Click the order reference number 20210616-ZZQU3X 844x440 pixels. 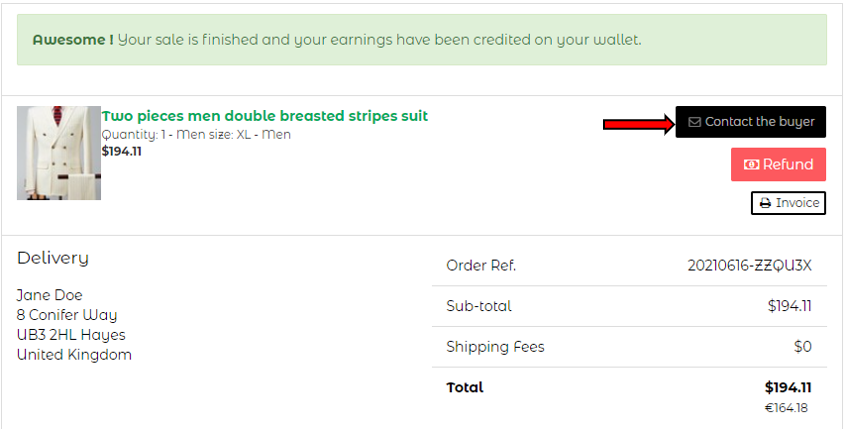click(x=749, y=266)
